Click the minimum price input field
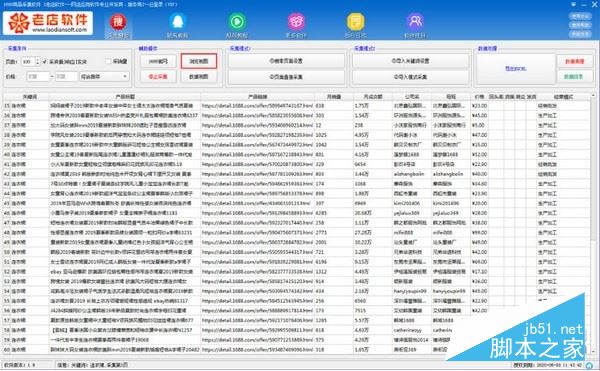Screen dimensions: 600x371 [38, 76]
